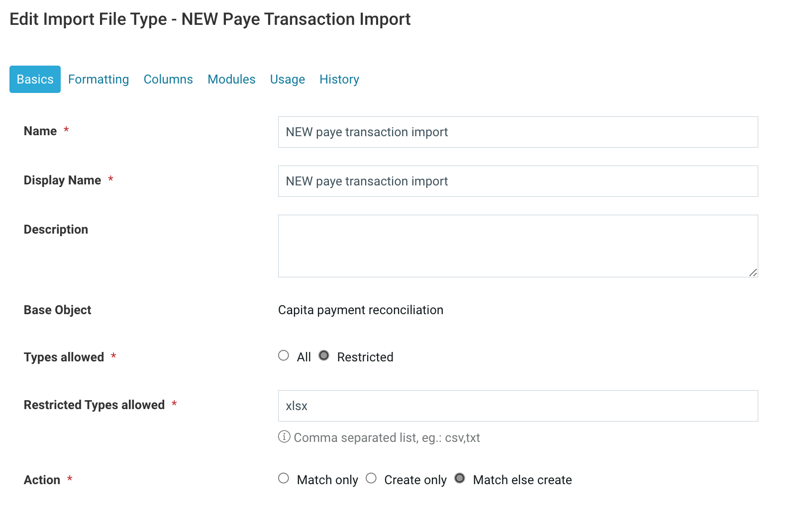Image resolution: width=812 pixels, height=508 pixels.
Task: Select the All types radio button
Action: (284, 356)
